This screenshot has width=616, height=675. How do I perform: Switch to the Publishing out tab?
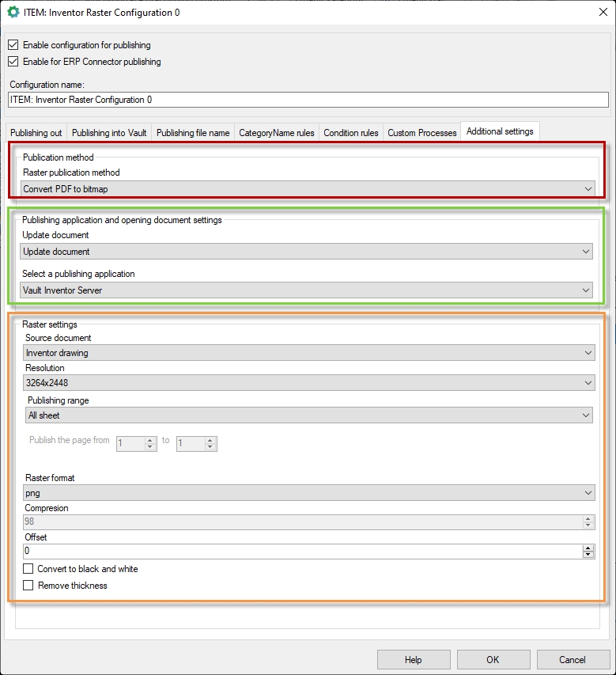tap(36, 133)
